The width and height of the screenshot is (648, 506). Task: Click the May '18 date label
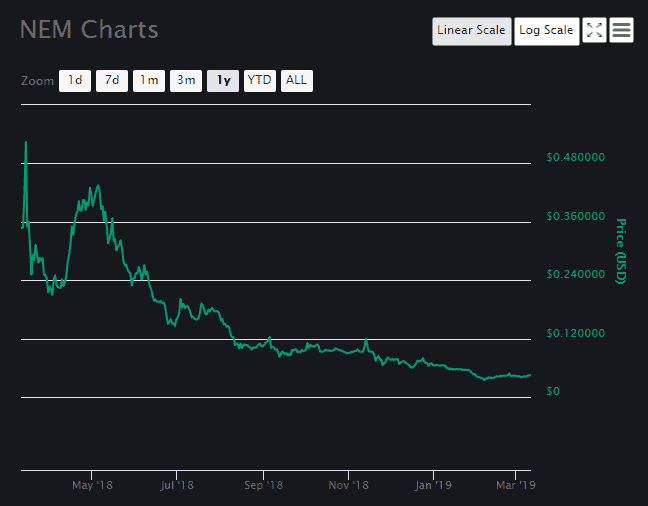92,485
